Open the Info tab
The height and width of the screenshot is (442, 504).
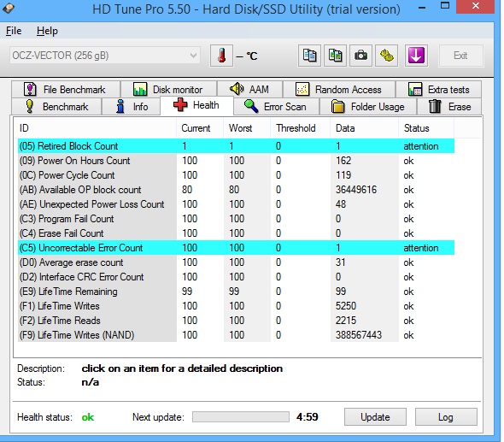tap(132, 107)
